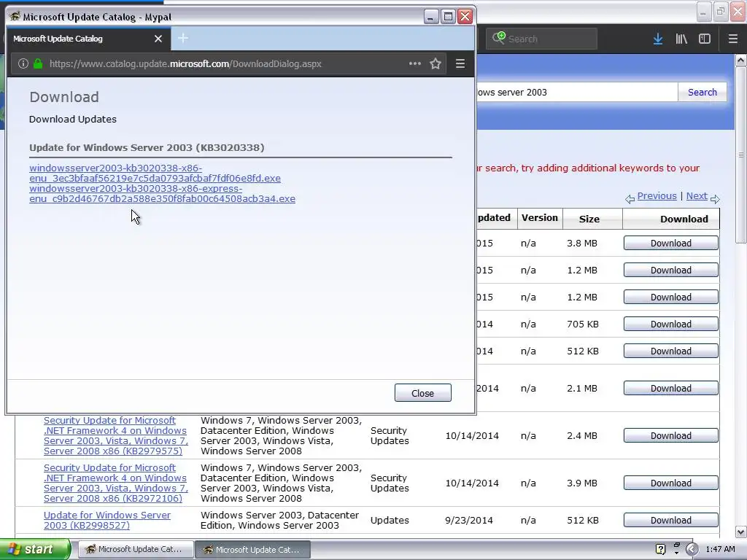Image resolution: width=747 pixels, height=560 pixels.
Task: Download the 3.9 MB security update
Action: (671, 483)
